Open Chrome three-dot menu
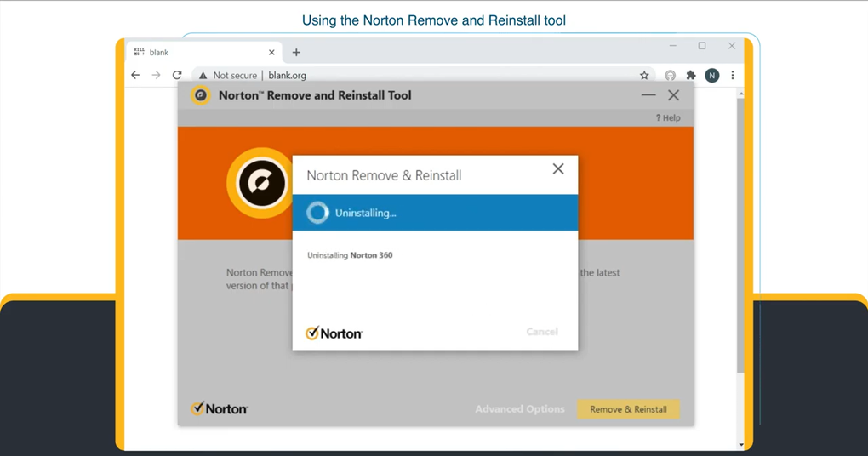 (x=733, y=75)
